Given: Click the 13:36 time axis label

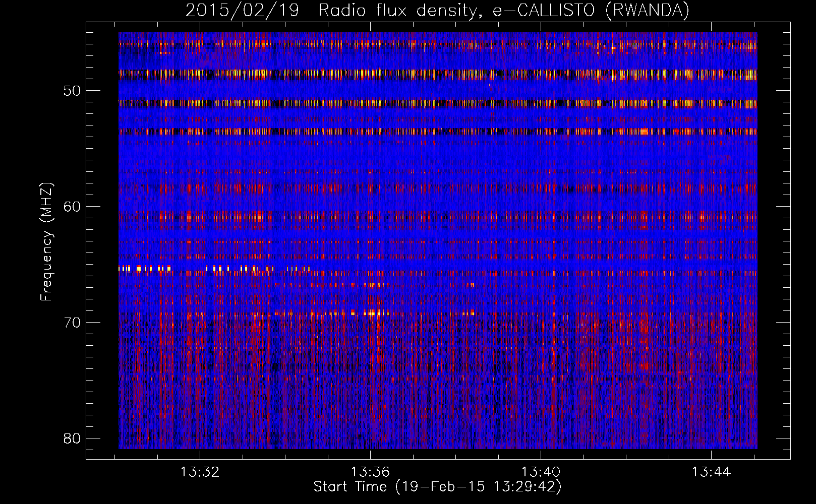Looking at the screenshot, I should [371, 472].
